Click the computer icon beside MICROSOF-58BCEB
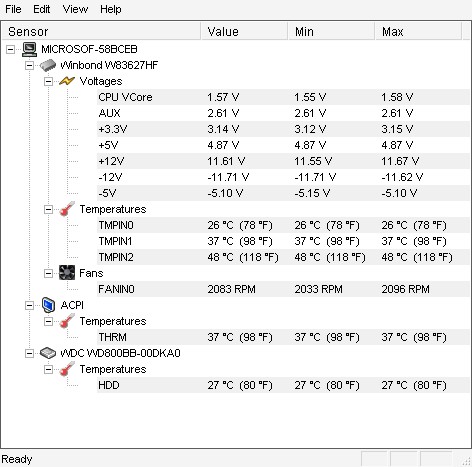 [x=30, y=49]
